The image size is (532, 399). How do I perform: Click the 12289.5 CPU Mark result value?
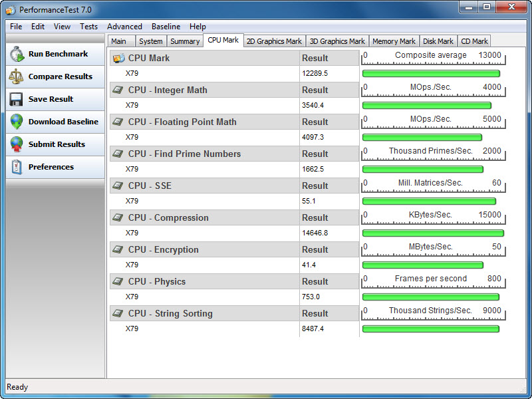pos(315,73)
